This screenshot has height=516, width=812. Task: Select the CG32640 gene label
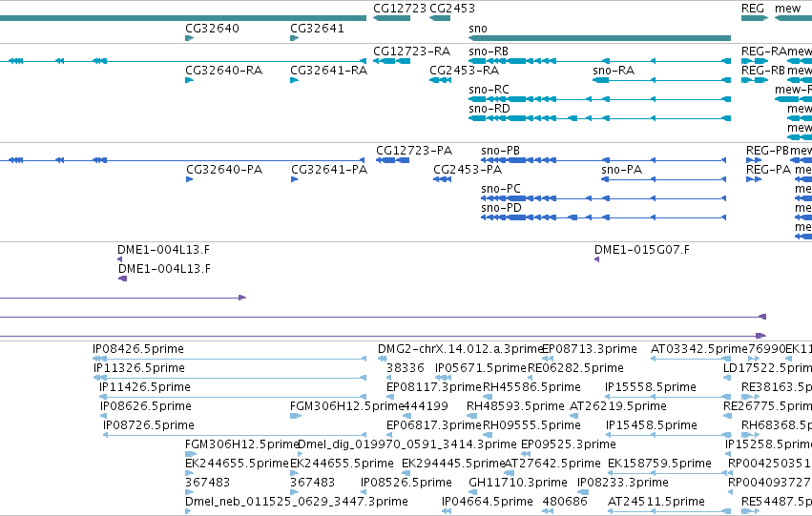point(213,28)
